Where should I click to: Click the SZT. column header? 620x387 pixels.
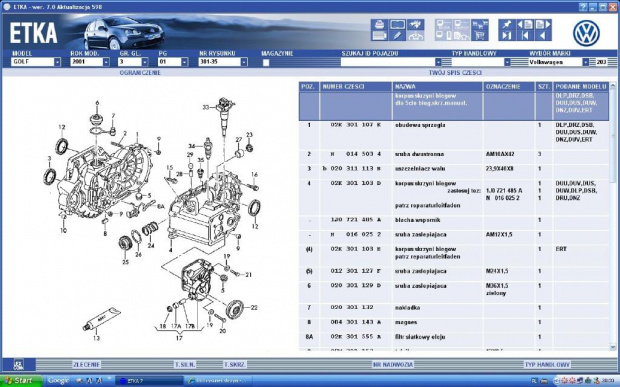[544, 87]
